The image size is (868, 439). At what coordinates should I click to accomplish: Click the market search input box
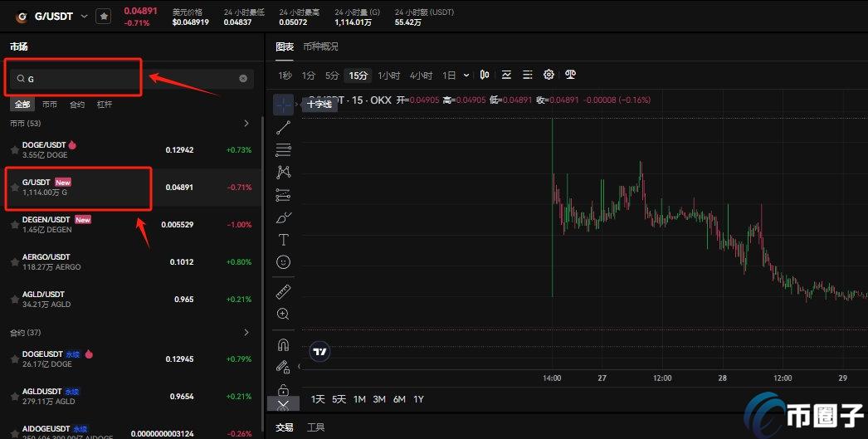124,79
